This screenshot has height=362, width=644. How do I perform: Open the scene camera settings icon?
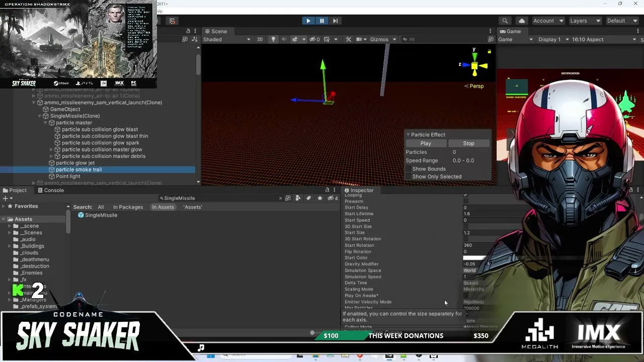click(359, 39)
